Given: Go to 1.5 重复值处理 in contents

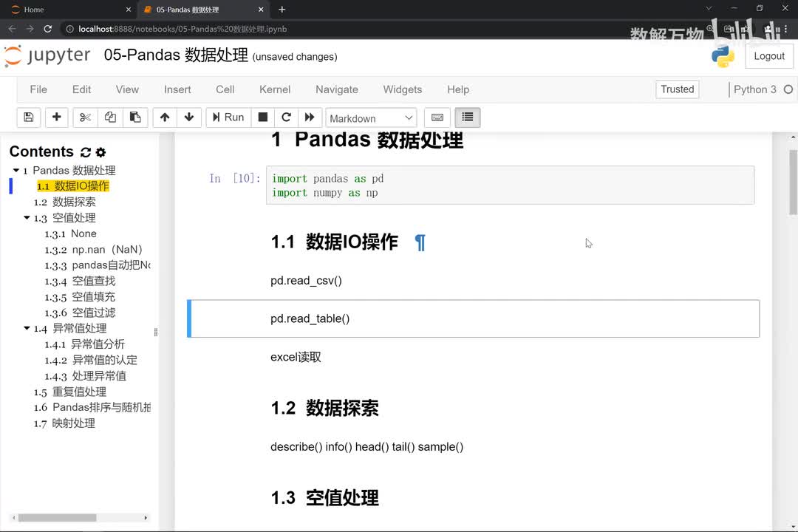Looking at the screenshot, I should tap(70, 392).
